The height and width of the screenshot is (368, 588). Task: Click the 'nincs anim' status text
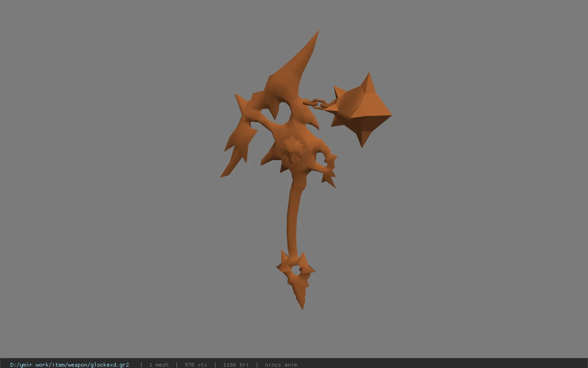pos(281,365)
